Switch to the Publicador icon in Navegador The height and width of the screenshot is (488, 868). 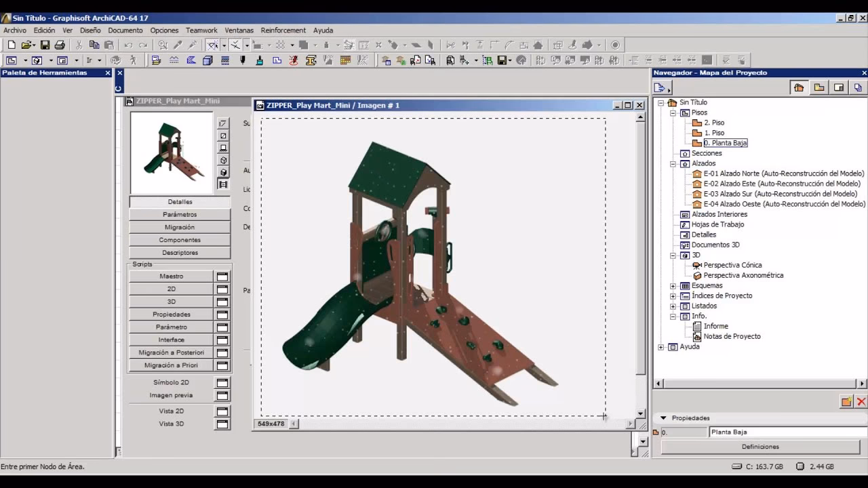tap(858, 87)
